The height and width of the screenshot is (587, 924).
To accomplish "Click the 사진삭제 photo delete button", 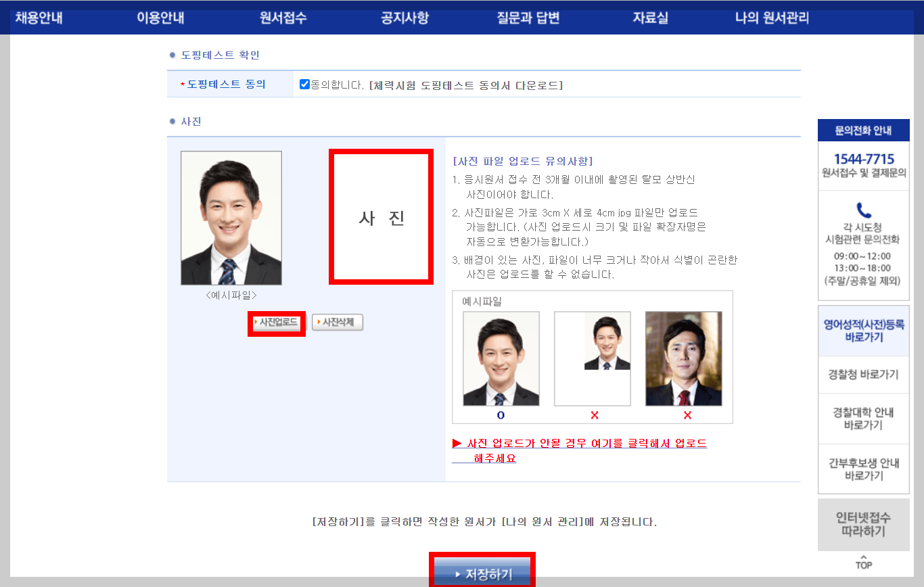I will tap(338, 323).
